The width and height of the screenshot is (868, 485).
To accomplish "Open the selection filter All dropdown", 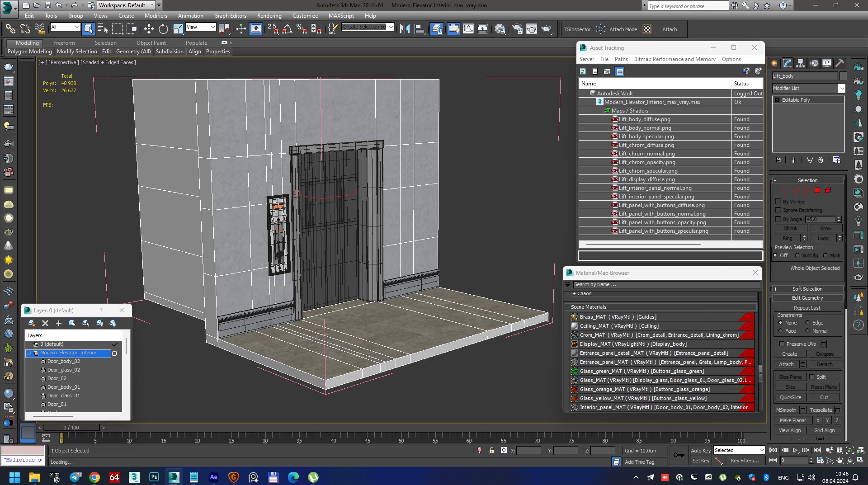I will pyautogui.click(x=77, y=27).
